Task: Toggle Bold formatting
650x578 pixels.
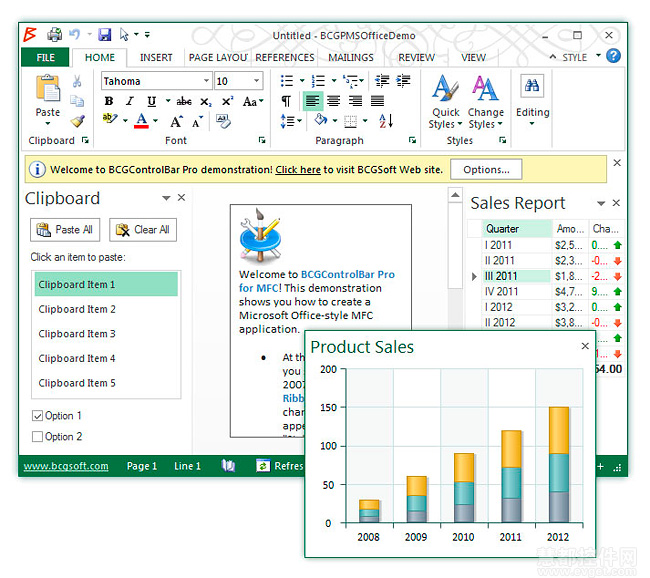Action: (x=109, y=101)
